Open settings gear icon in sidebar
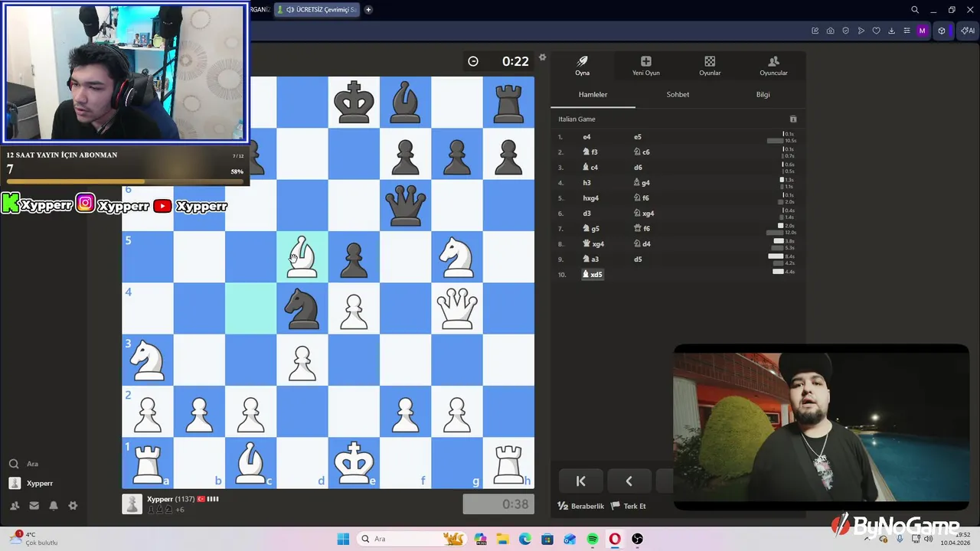 coord(73,506)
